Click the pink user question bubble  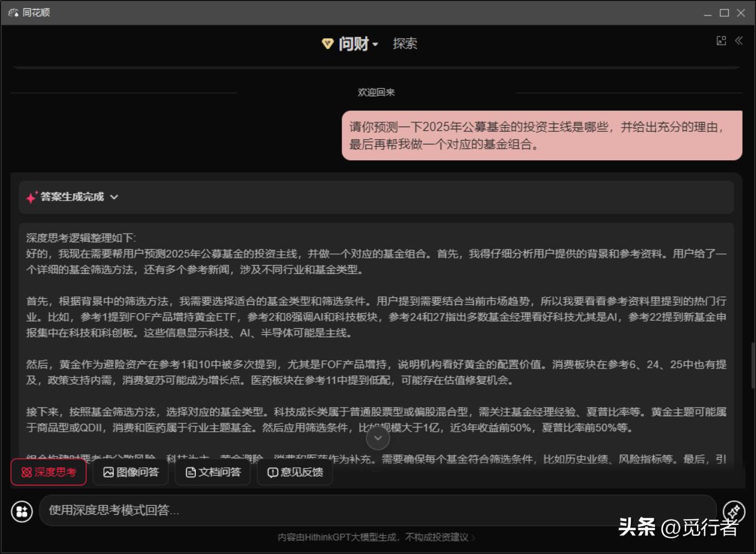(542, 135)
